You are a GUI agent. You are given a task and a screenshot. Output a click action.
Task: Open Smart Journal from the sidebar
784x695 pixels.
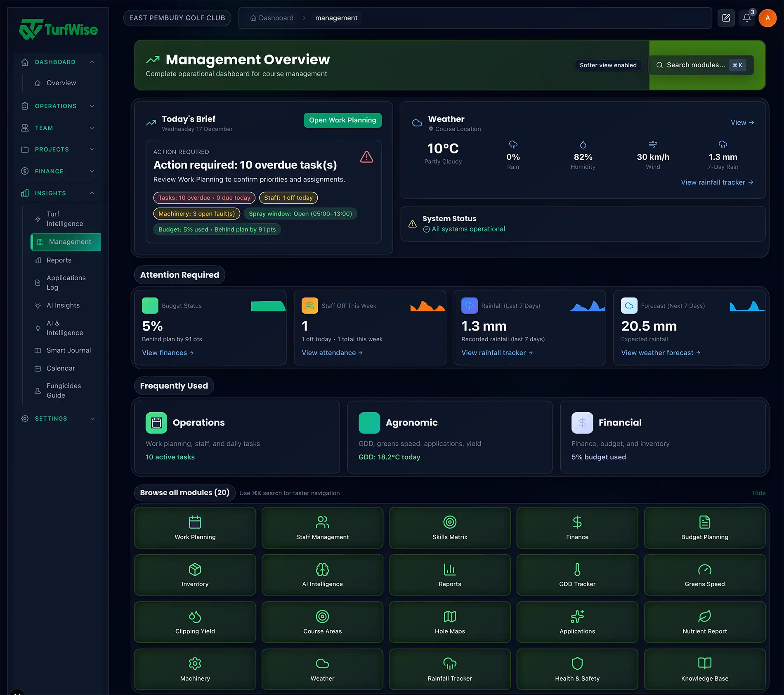(68, 350)
